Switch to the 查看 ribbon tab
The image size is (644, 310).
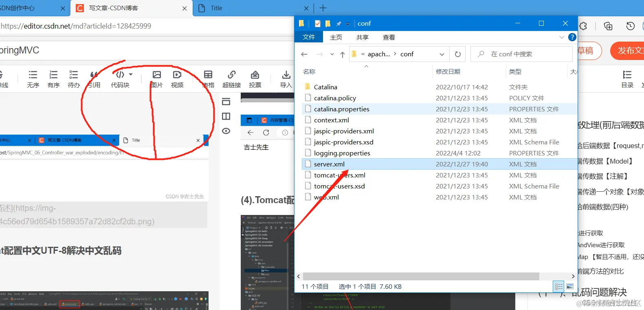pos(389,37)
